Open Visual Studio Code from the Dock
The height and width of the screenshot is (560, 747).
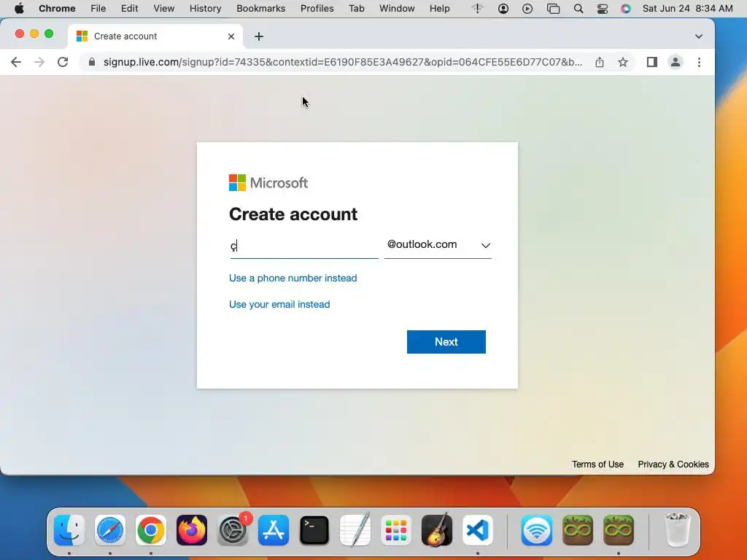(477, 530)
